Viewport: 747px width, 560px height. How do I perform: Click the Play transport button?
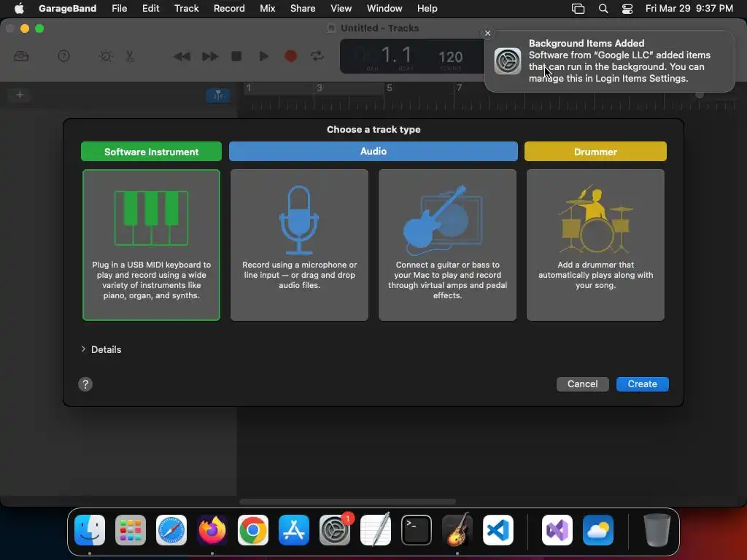263,56
